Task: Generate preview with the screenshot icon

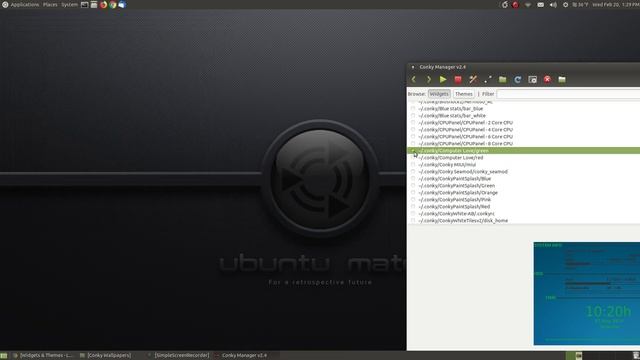Action: (x=532, y=80)
